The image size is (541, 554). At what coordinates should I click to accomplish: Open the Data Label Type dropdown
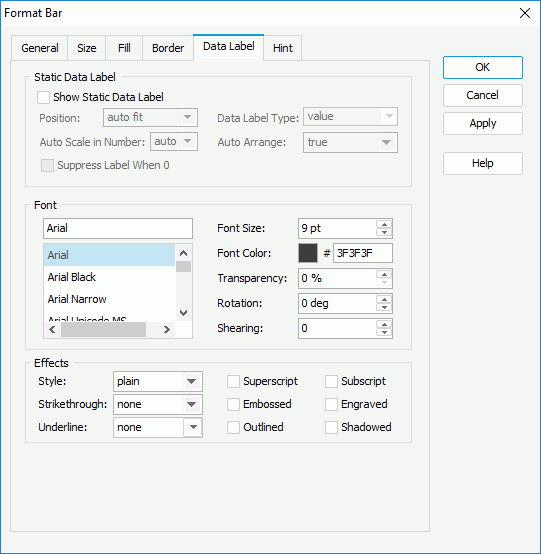click(350, 117)
